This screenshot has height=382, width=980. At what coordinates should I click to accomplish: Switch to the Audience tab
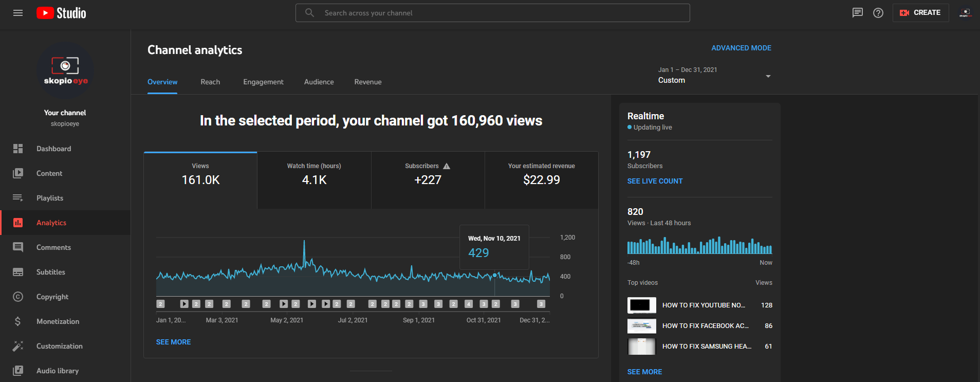click(x=319, y=82)
